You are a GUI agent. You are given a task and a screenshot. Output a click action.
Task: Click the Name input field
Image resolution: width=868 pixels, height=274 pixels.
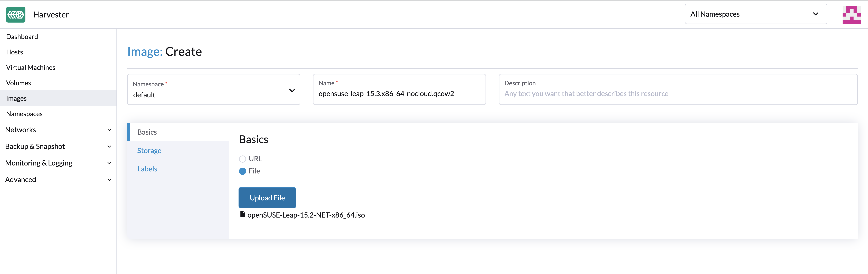399,94
